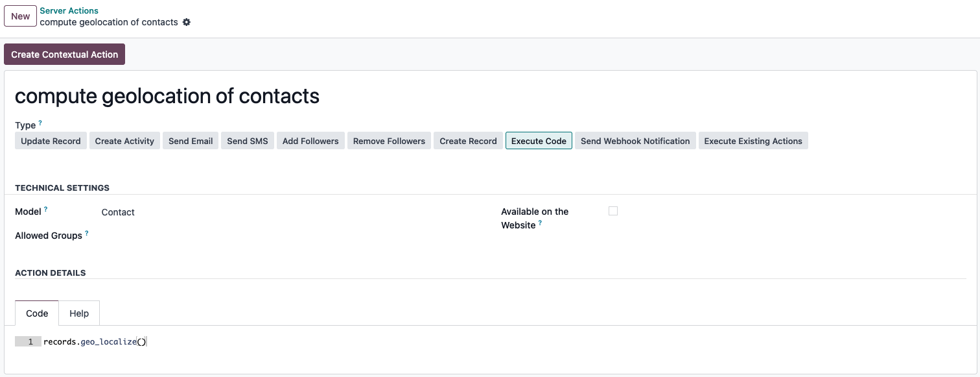Switch to the Code tab
Screen dimensions: 980x377
click(x=37, y=313)
